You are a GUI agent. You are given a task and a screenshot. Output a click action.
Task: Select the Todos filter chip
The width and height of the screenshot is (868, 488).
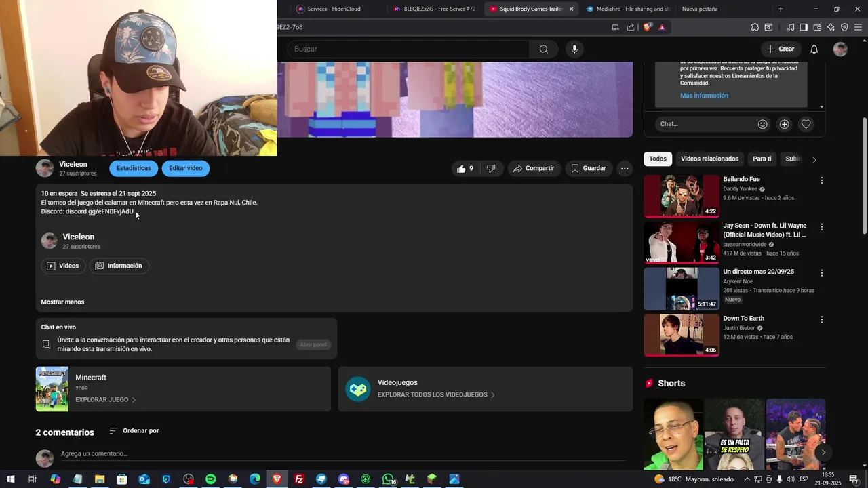(x=658, y=159)
